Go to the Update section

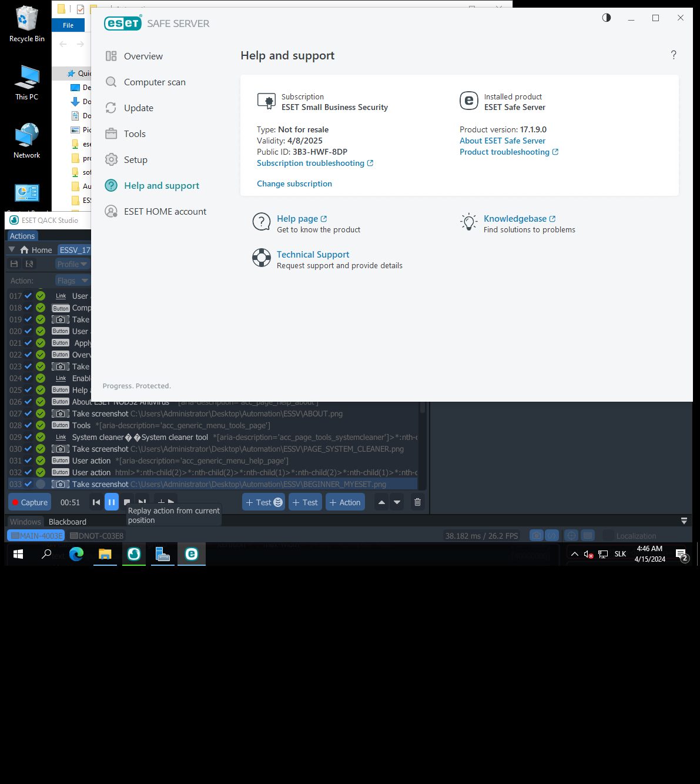click(x=138, y=108)
